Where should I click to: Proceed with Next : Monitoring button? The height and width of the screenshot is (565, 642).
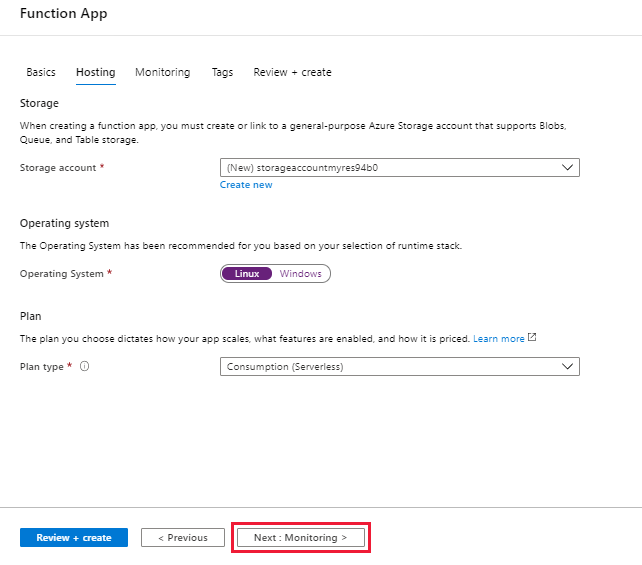[x=300, y=538]
